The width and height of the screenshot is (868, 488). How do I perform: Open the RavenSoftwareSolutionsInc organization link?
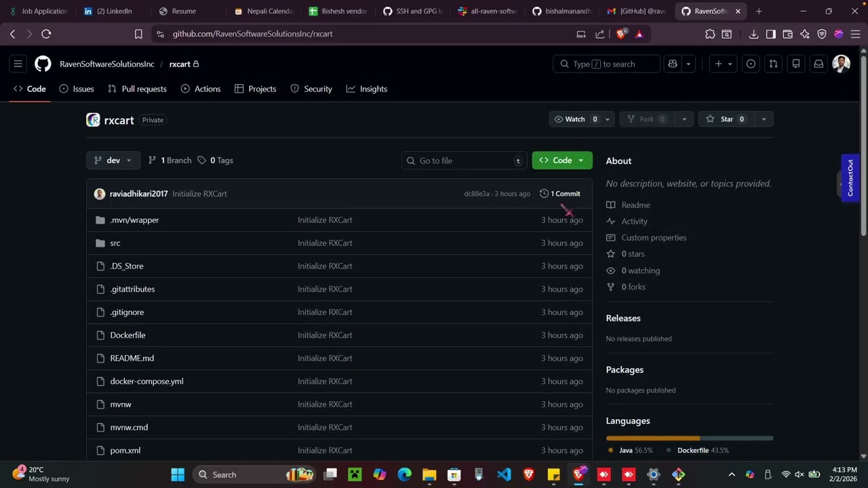tap(107, 64)
